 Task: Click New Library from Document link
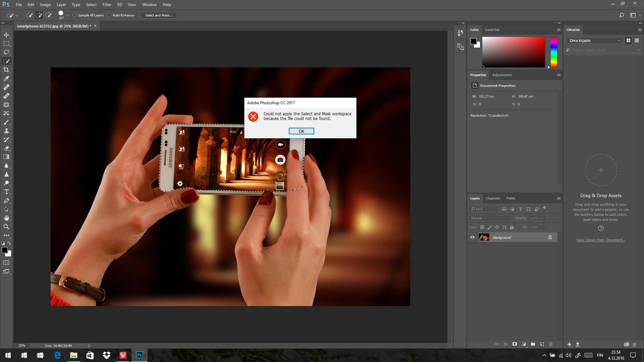600,240
